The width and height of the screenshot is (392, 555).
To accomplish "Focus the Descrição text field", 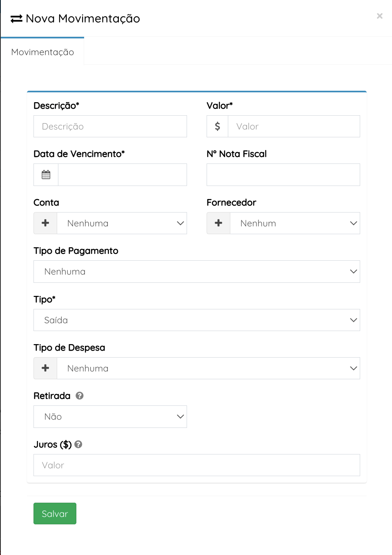I will 110,126.
